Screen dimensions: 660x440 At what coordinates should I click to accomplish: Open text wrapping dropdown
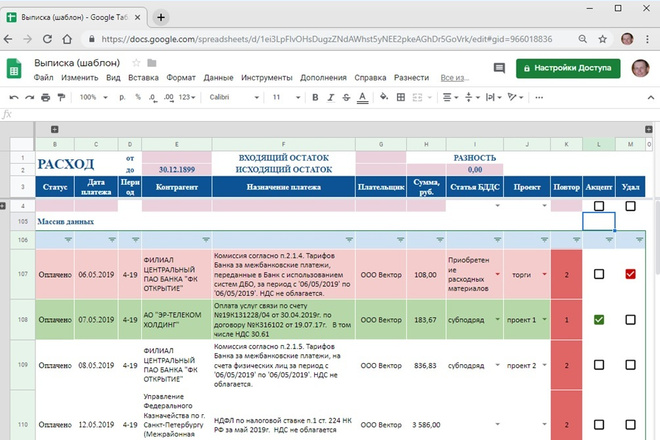pyautogui.click(x=493, y=97)
